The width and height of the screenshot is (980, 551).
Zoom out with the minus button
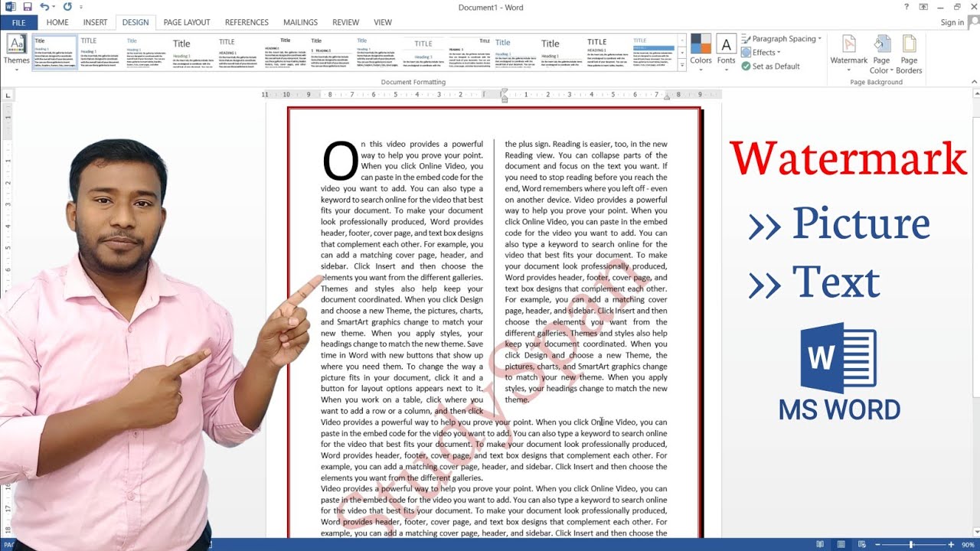tap(879, 544)
